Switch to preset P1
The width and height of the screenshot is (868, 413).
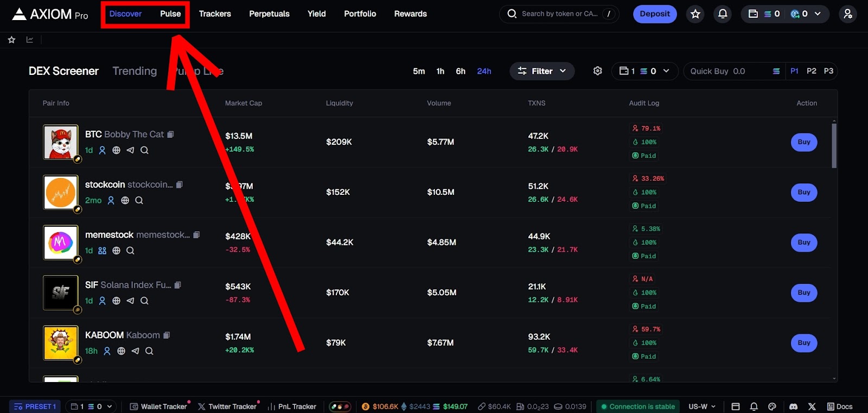click(x=794, y=71)
